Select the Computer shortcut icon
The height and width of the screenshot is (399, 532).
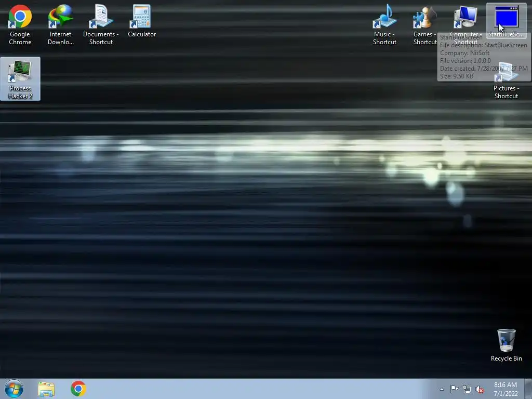465,25
